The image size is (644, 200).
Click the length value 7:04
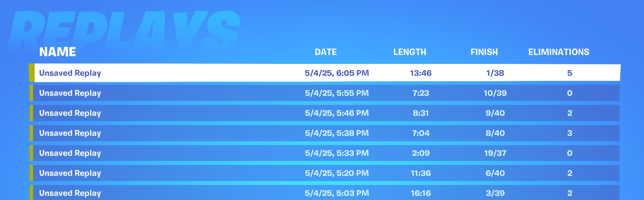(x=421, y=133)
